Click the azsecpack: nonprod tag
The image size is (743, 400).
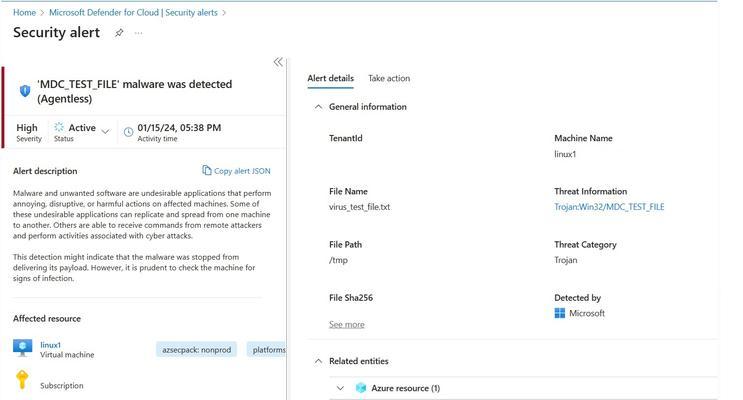197,350
